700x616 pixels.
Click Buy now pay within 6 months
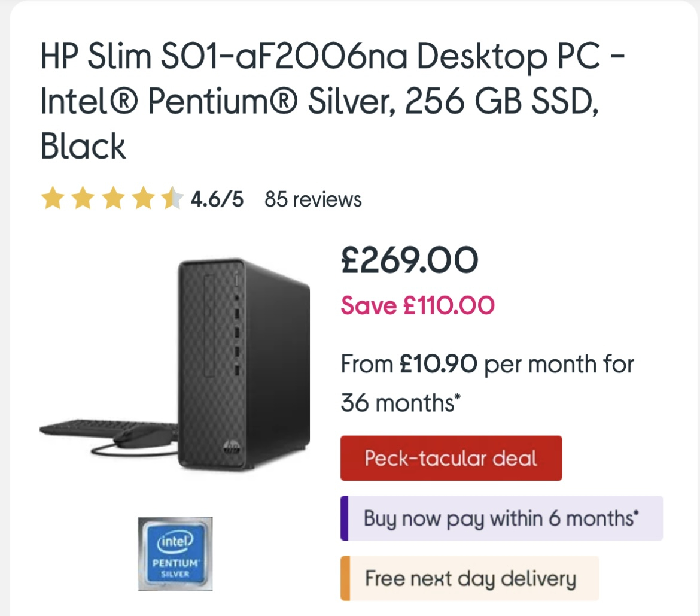[501, 518]
